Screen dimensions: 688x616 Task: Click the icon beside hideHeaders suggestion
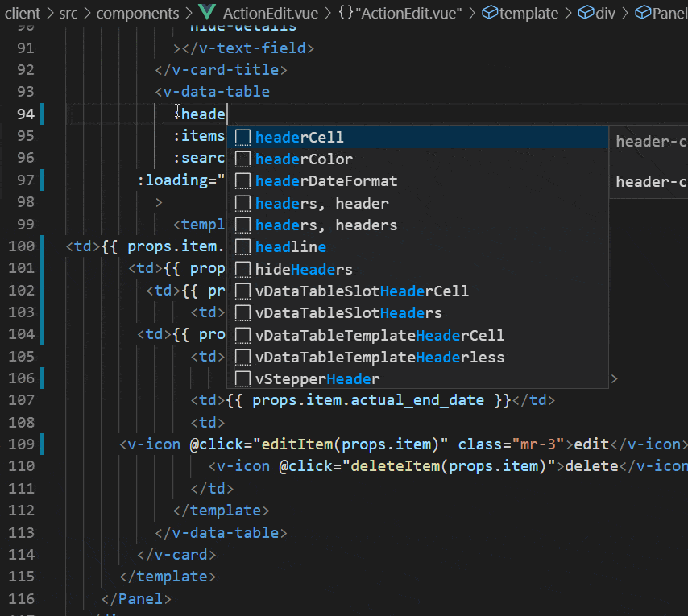242,269
